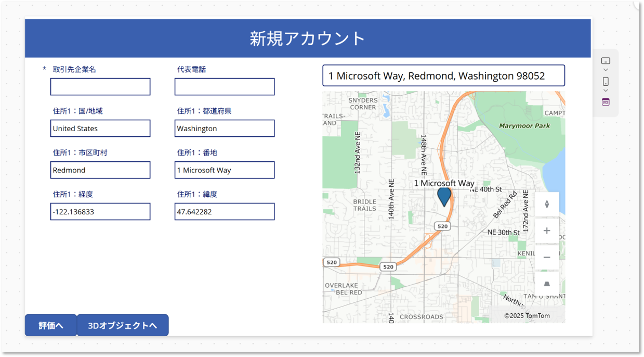The height and width of the screenshot is (357, 644).
Task: Expand the chevron below tablet icon
Action: pyautogui.click(x=606, y=70)
